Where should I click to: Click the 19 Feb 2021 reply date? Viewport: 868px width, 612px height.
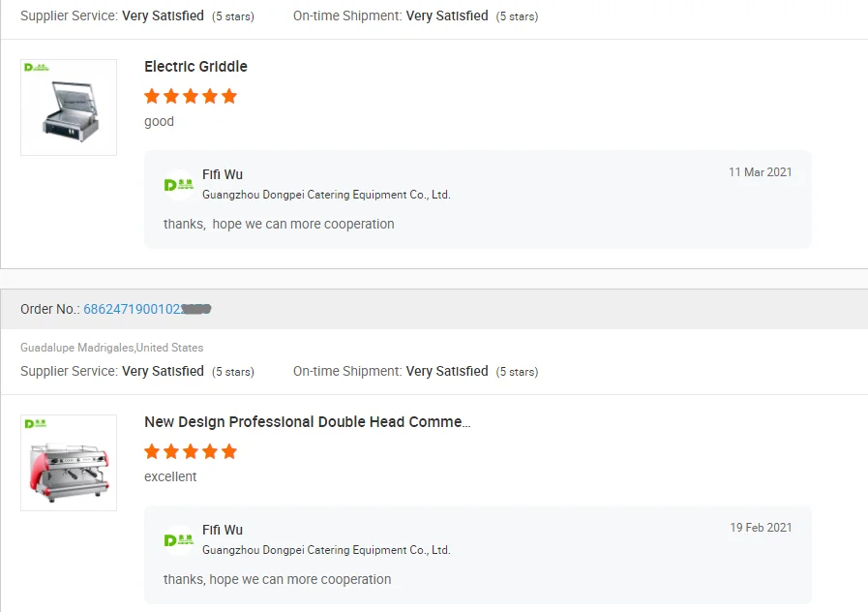click(761, 528)
